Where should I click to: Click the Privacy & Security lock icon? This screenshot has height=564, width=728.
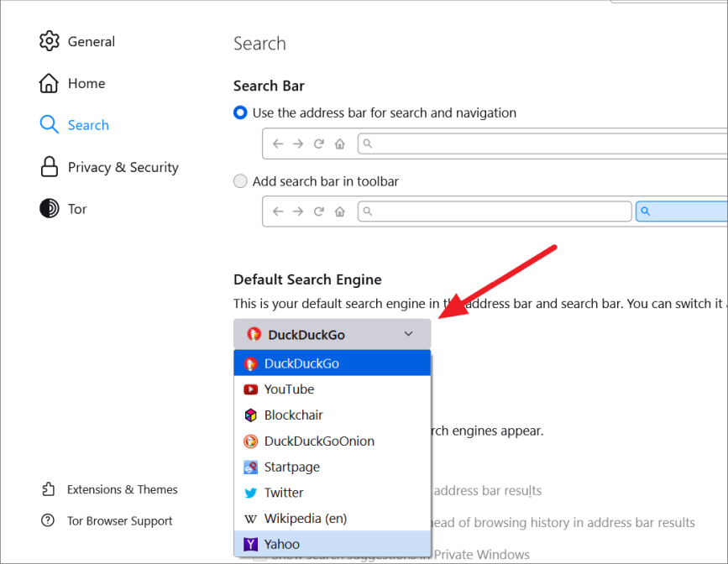50,167
